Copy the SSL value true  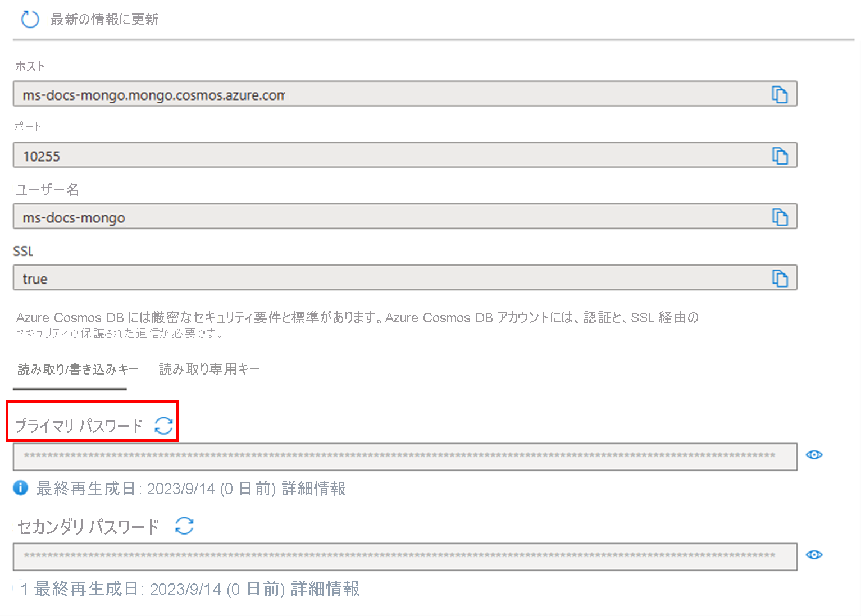(780, 278)
